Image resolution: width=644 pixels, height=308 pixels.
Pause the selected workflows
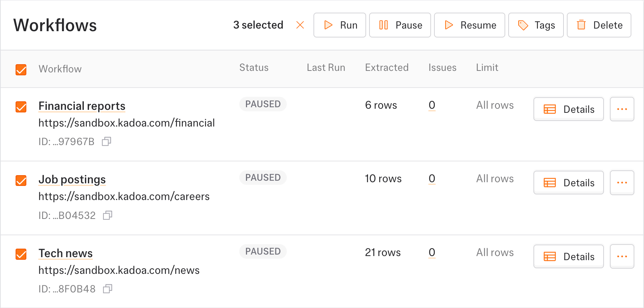click(400, 25)
